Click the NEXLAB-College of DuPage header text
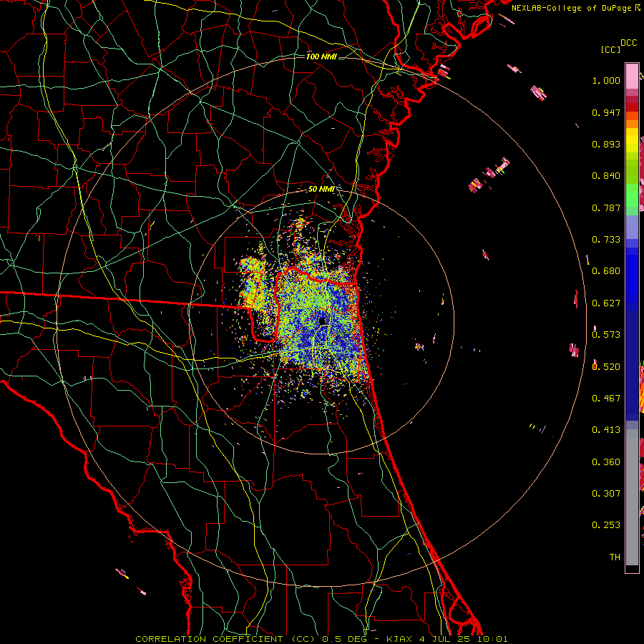 (x=572, y=8)
